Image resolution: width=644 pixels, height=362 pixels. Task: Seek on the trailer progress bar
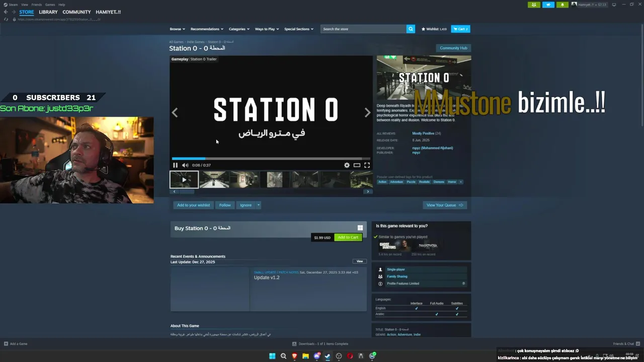click(x=271, y=159)
